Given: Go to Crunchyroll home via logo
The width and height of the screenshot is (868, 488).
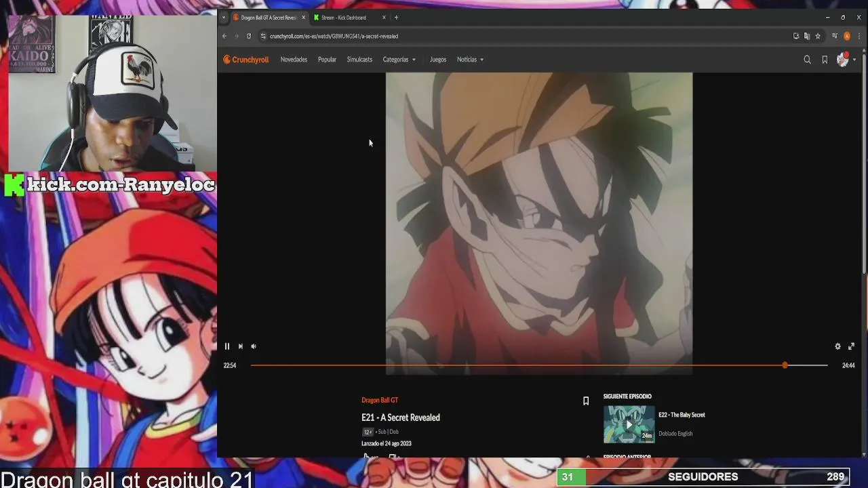Looking at the screenshot, I should (x=246, y=60).
